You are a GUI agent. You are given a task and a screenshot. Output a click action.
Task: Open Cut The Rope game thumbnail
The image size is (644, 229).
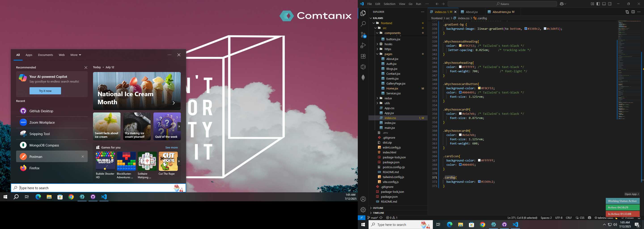pyautogui.click(x=168, y=161)
